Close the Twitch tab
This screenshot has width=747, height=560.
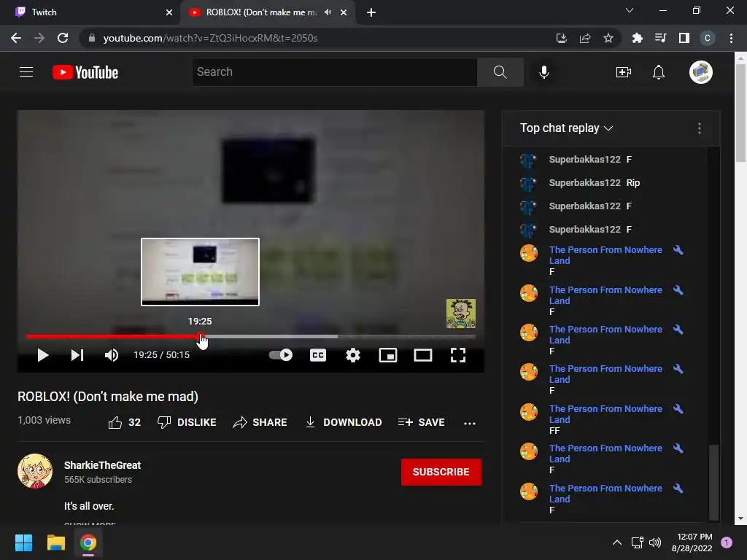point(169,12)
